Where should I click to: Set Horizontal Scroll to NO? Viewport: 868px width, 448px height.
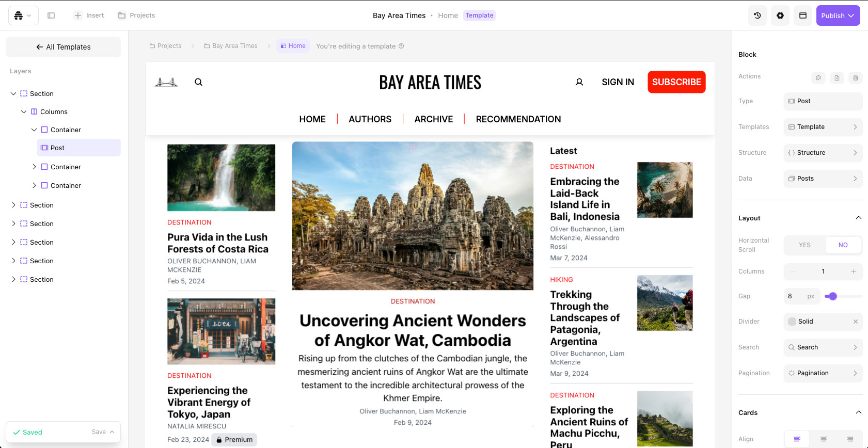click(x=843, y=245)
